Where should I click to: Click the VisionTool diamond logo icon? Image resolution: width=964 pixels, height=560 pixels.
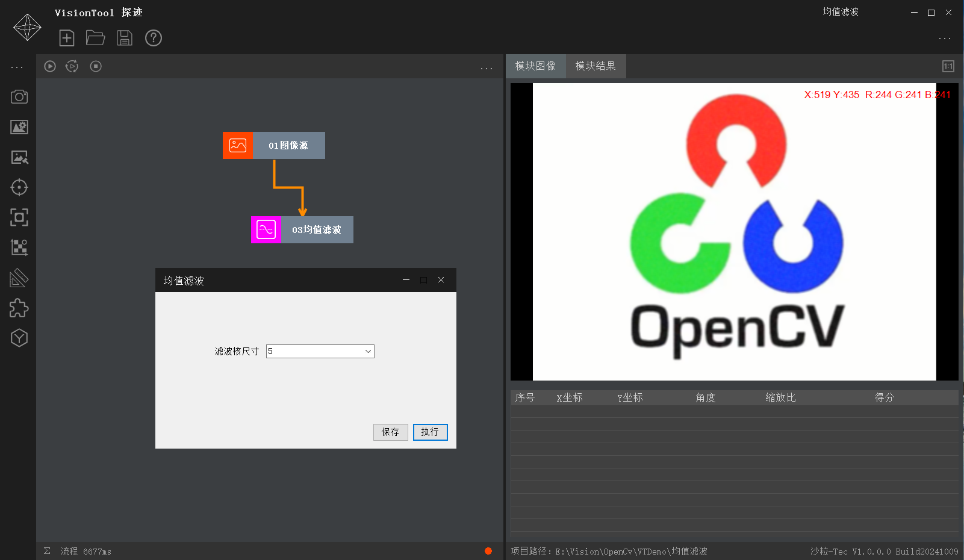coord(27,27)
